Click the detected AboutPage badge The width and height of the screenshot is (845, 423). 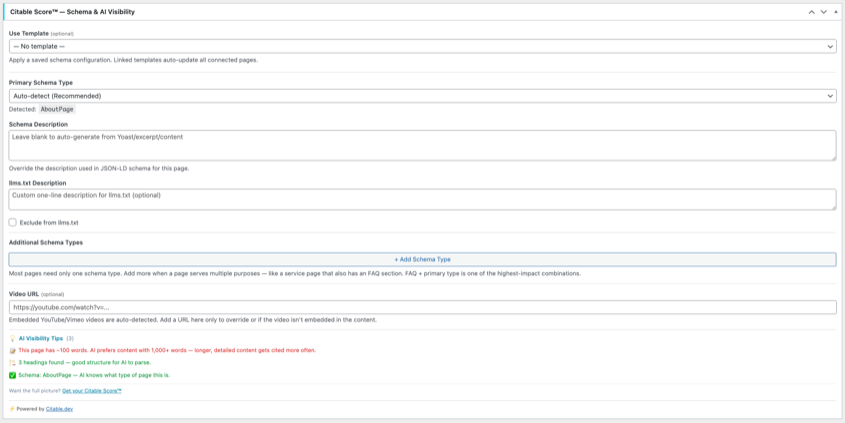point(57,109)
